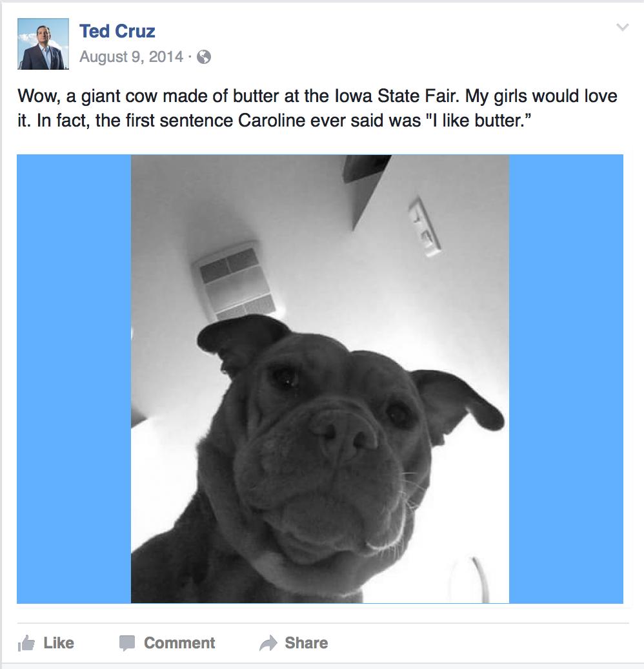Open the Ted Cruz profile name link
This screenshot has width=644, height=669.
pos(117,31)
